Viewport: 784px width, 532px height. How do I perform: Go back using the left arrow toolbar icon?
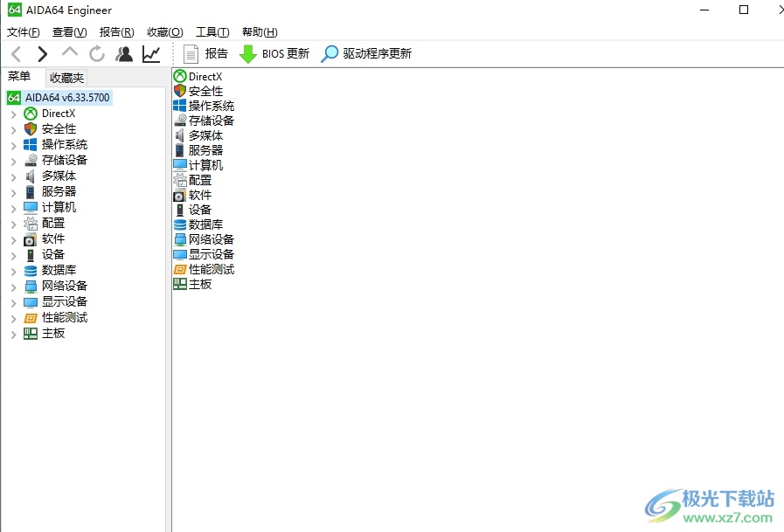17,54
